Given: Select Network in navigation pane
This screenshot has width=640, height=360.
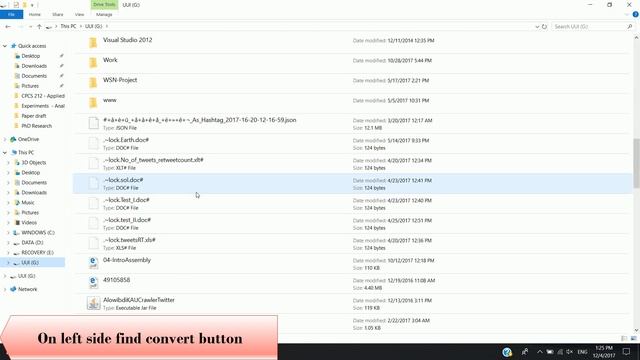Looking at the screenshot, I should tap(27, 289).
